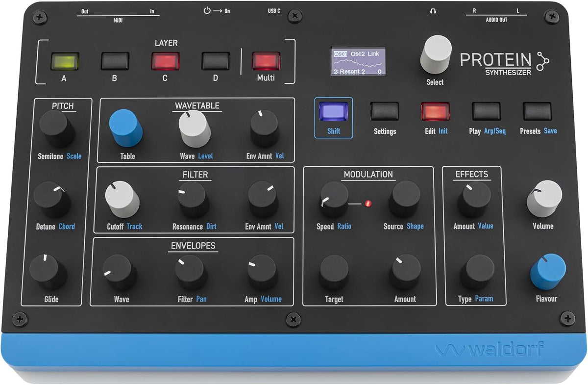Click the USB C label
Image resolution: width=588 pixels, height=385 pixels.
pyautogui.click(x=273, y=10)
